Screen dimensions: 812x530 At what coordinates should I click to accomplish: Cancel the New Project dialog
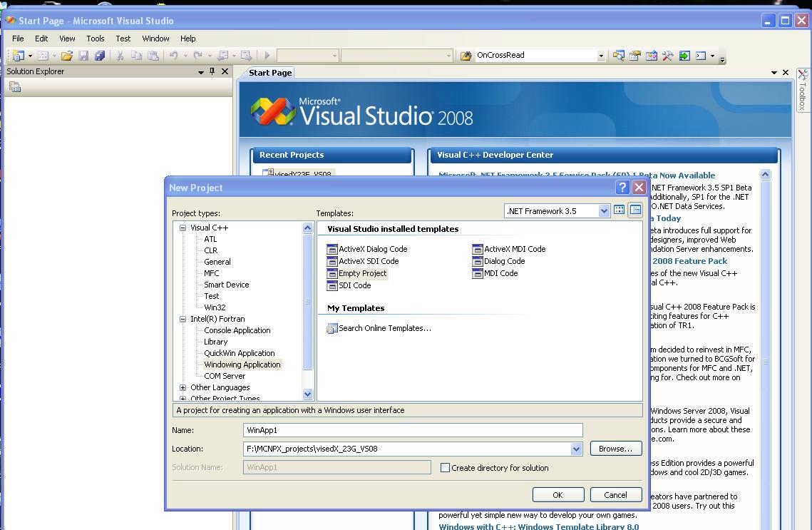(x=616, y=495)
